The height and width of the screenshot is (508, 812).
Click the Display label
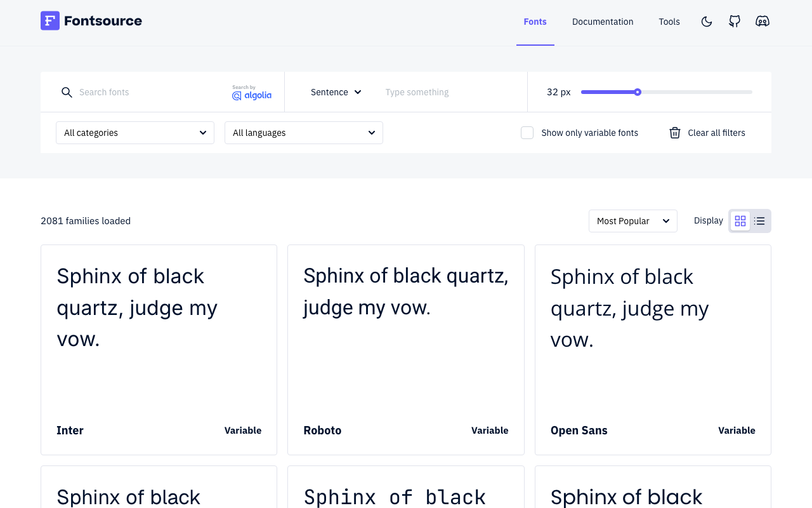coord(709,220)
